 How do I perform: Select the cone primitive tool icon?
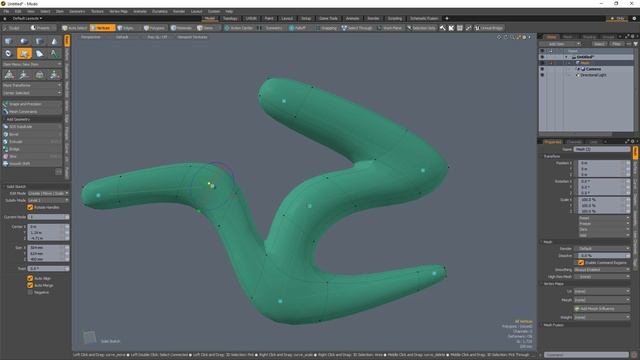(54, 41)
